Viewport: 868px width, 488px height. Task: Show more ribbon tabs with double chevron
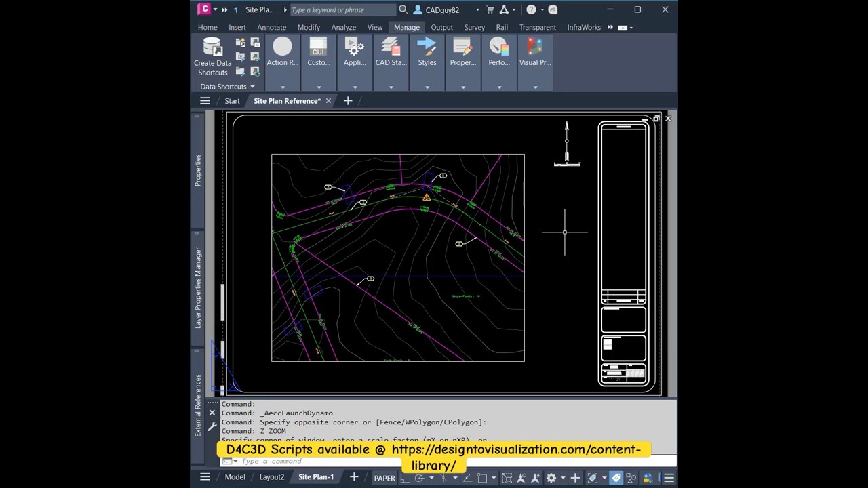click(x=610, y=27)
